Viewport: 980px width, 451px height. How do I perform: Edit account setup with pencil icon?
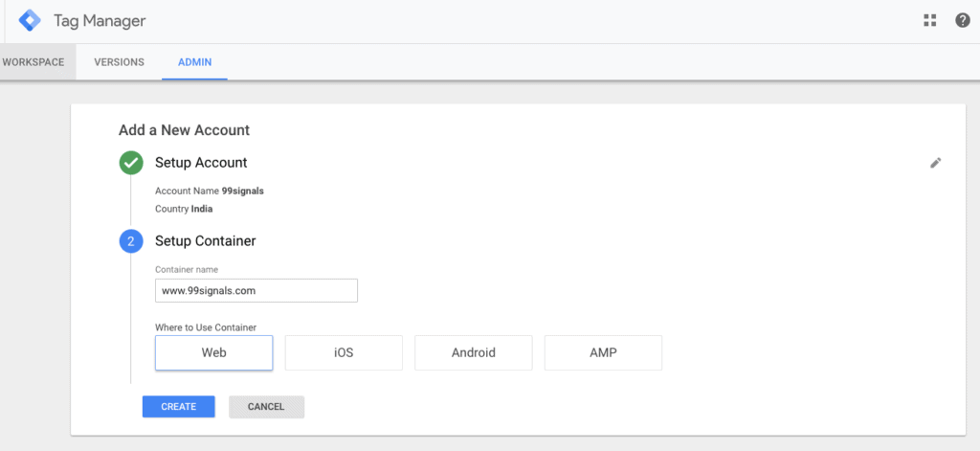pyautogui.click(x=936, y=163)
